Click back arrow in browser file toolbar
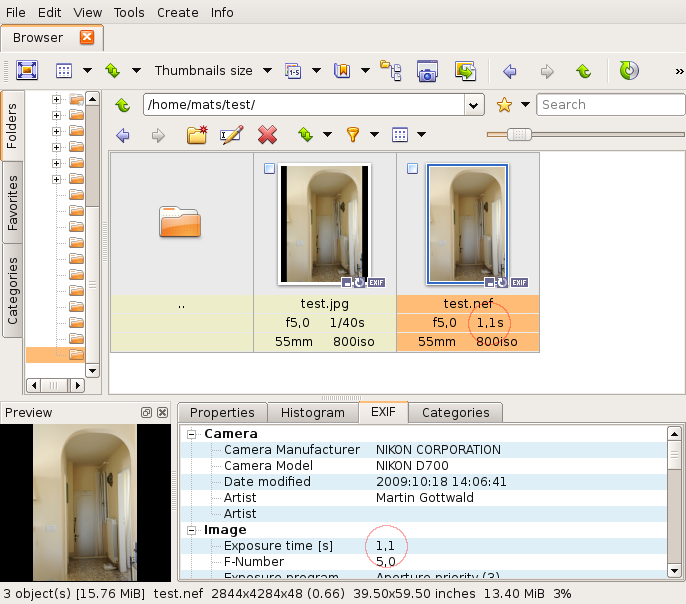686x604 pixels. coord(123,135)
